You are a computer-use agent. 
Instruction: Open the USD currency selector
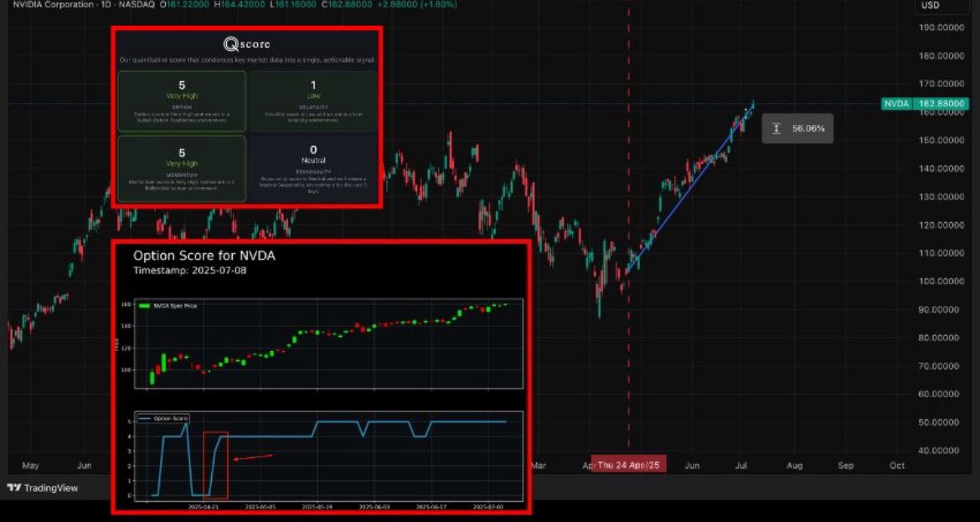click(930, 5)
